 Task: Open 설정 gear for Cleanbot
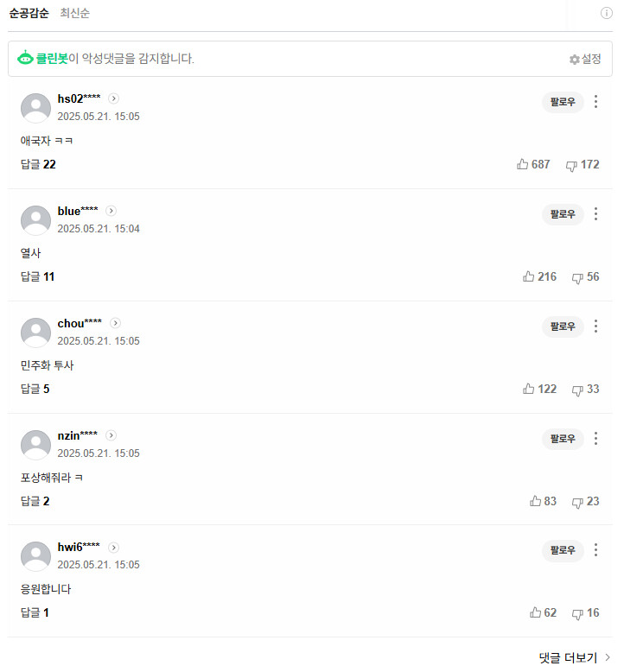[x=585, y=59]
